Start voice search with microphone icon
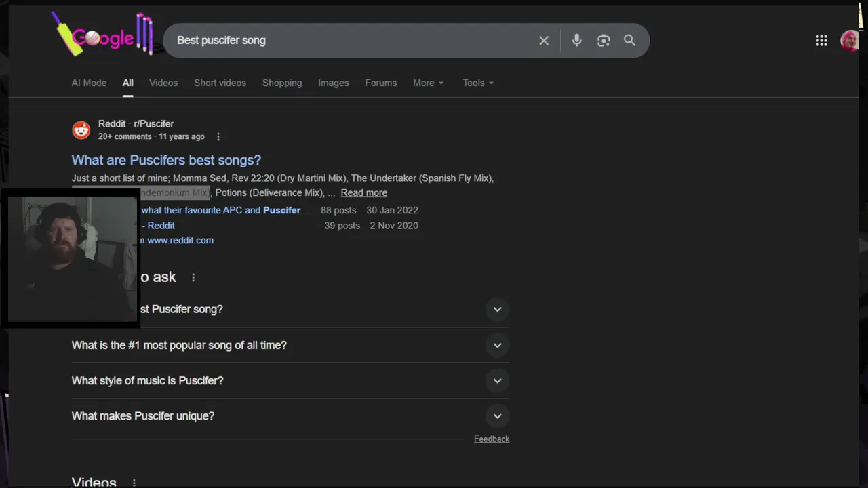Viewport: 868px width, 488px height. [x=576, y=41]
